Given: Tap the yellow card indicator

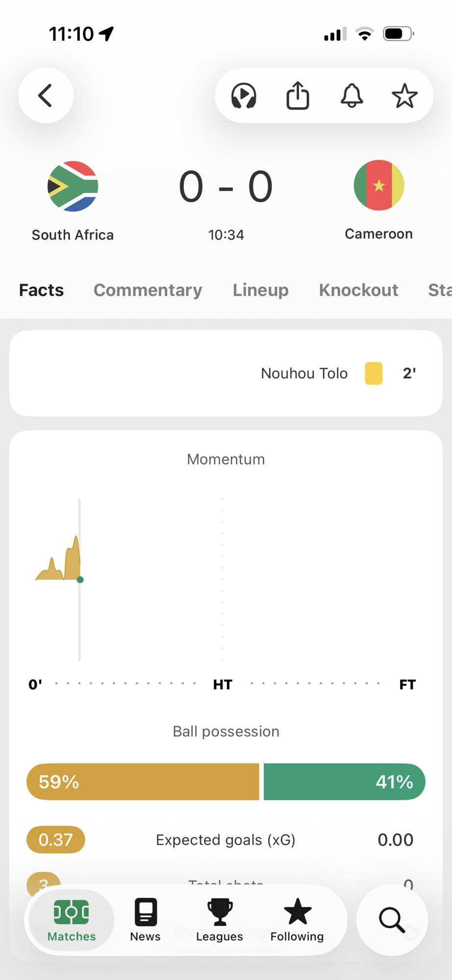Looking at the screenshot, I should coord(374,373).
